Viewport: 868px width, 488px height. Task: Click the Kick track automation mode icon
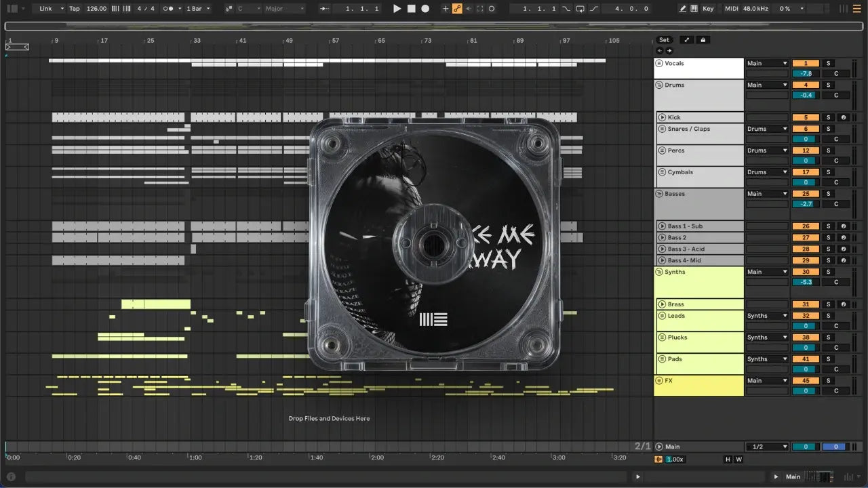(843, 117)
